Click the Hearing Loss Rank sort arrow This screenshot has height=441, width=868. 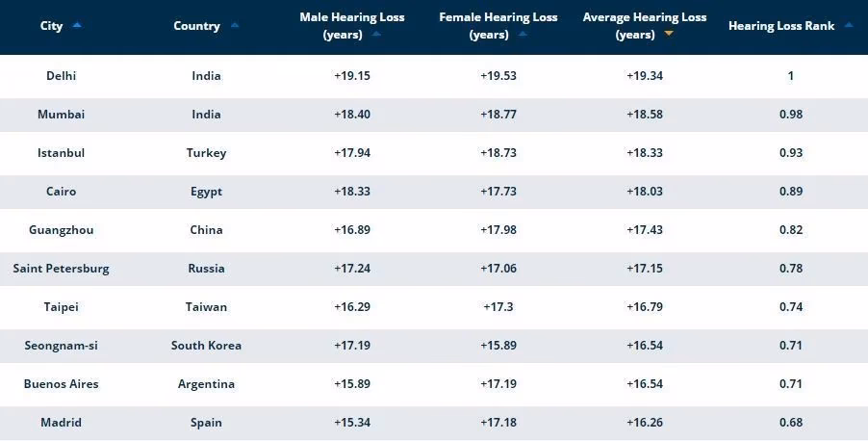pyautogui.click(x=848, y=26)
